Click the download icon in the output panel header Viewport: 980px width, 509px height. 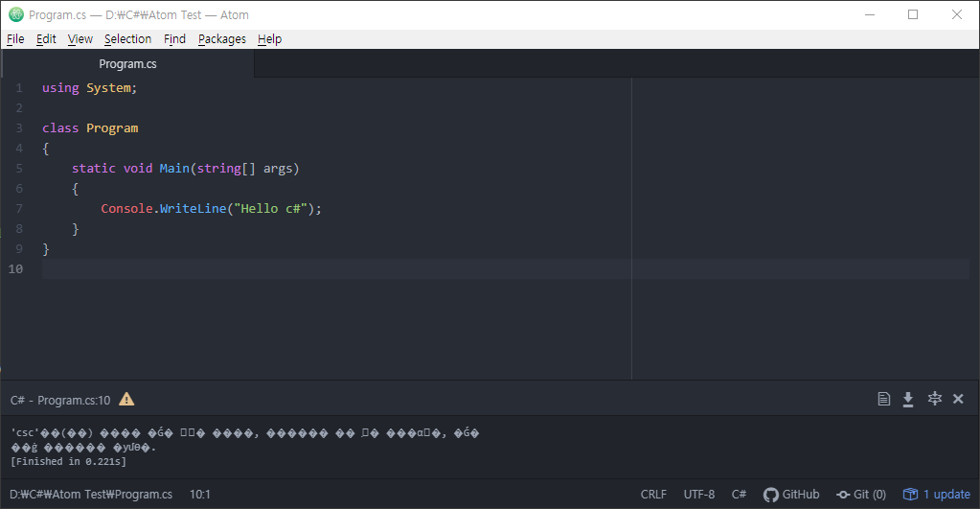click(x=907, y=399)
